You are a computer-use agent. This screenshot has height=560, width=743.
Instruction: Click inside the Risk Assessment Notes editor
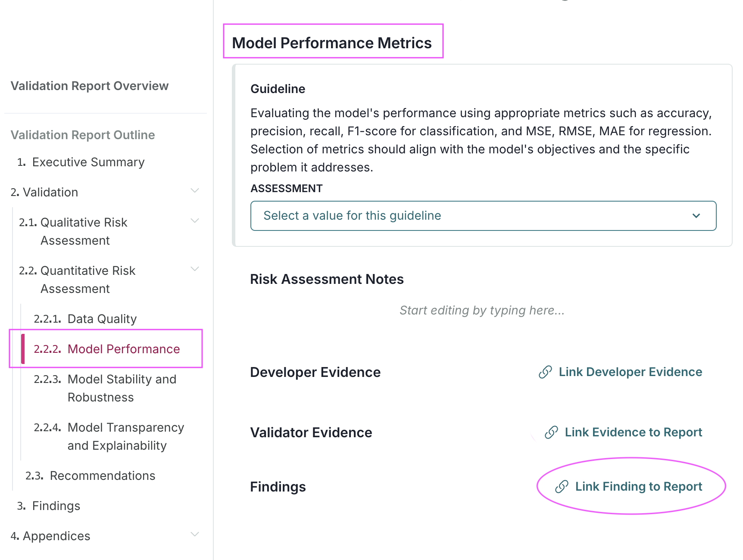[481, 310]
